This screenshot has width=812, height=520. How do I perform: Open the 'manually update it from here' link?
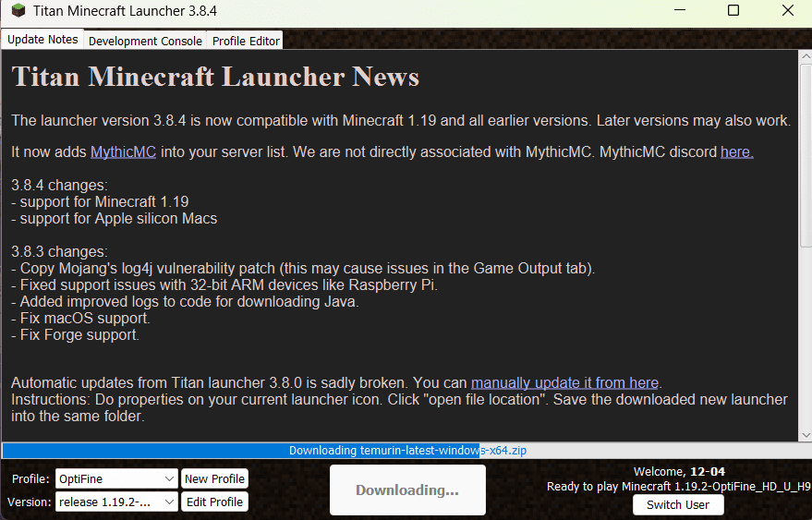tap(564, 382)
